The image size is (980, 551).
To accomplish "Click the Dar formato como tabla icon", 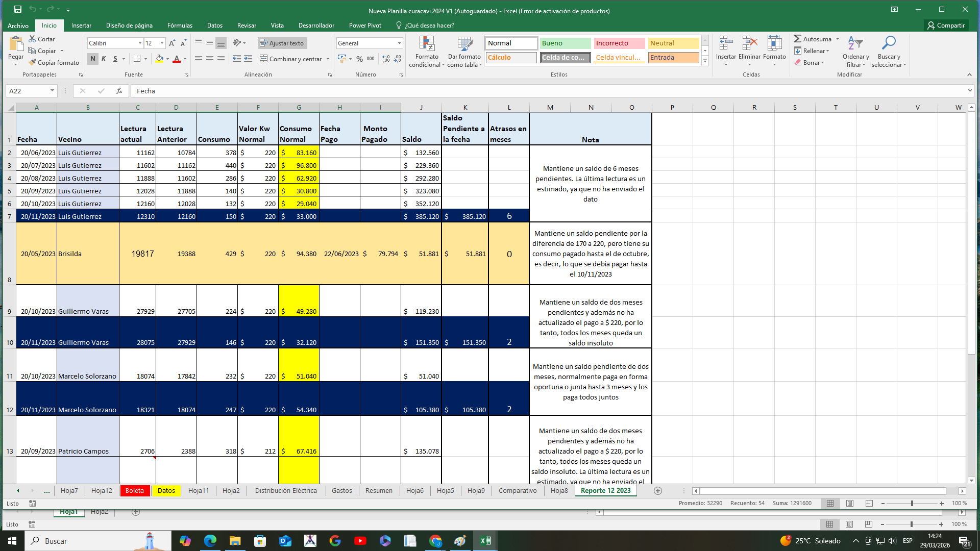I will (464, 51).
